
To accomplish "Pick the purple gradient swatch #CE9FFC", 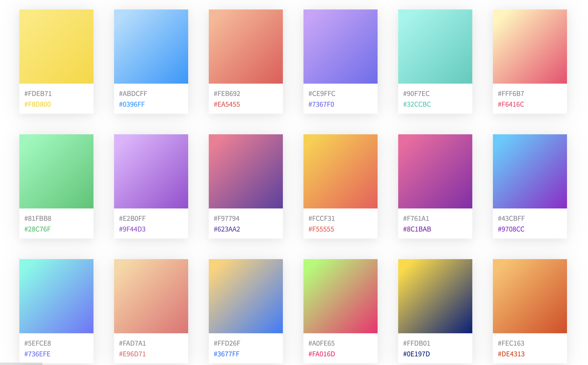I will (340, 46).
